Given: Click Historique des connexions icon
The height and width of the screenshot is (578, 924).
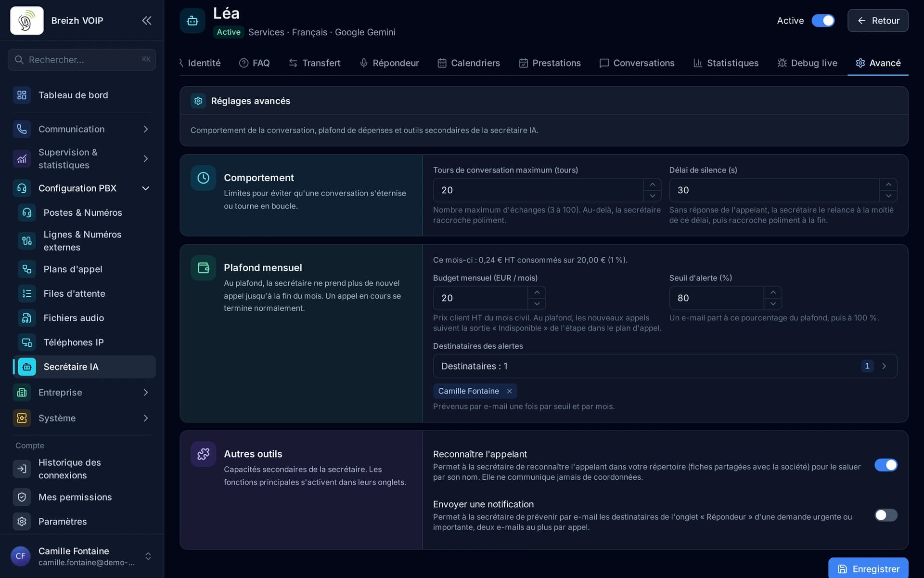Looking at the screenshot, I should pos(22,469).
